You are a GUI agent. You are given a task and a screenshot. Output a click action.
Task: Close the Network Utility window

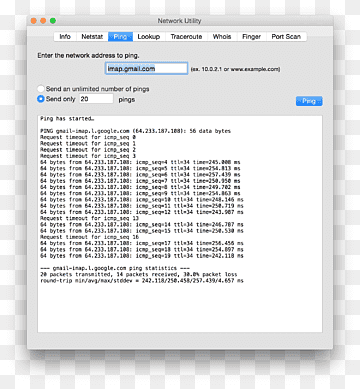[34, 21]
